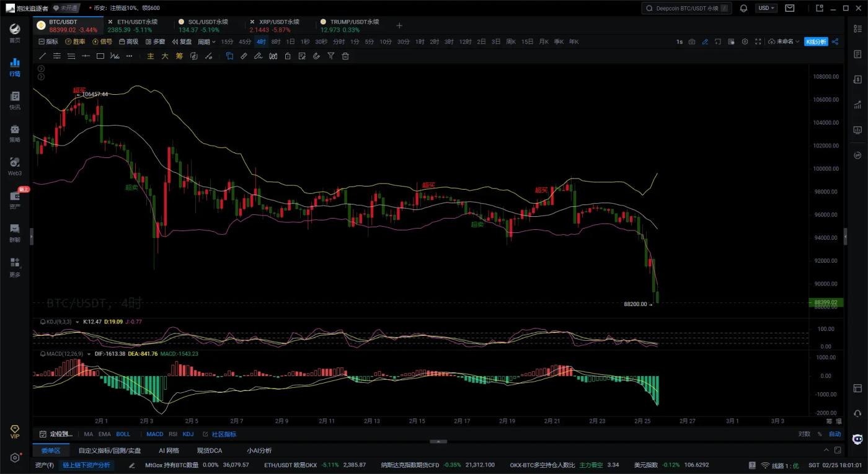The width and height of the screenshot is (868, 474).
Task: Expand the 周期 period dropdown
Action: [x=206, y=42]
